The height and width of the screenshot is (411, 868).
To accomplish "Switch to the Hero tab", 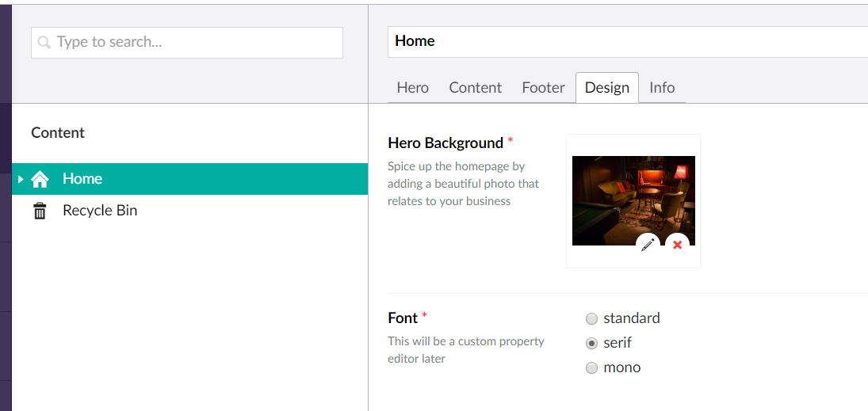I will pos(412,88).
